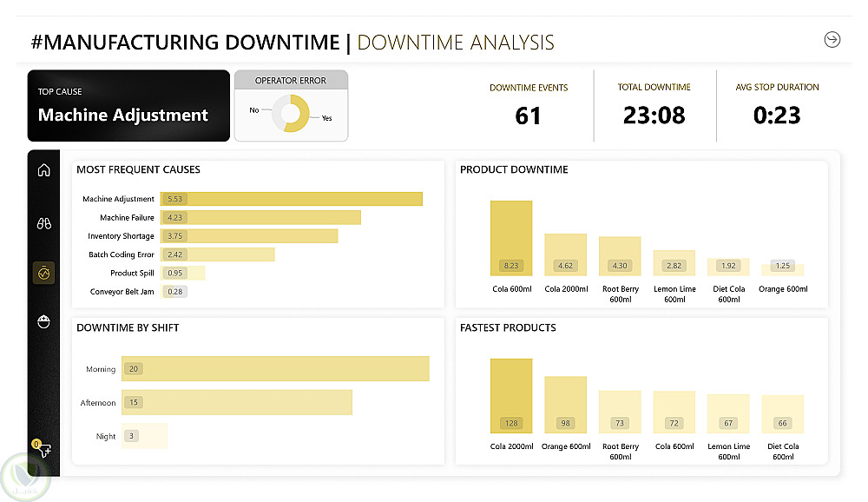The height and width of the screenshot is (502, 868).
Task: Open the Home page from sidebar
Action: [x=43, y=170]
